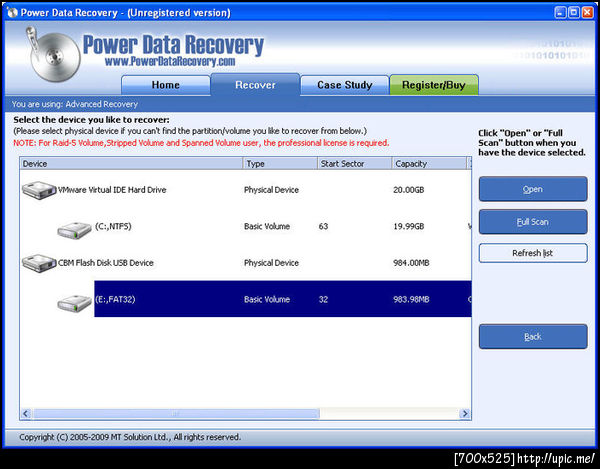Click the 983.98MB capacity value
Image resolution: width=600 pixels, height=469 pixels.
click(x=411, y=299)
